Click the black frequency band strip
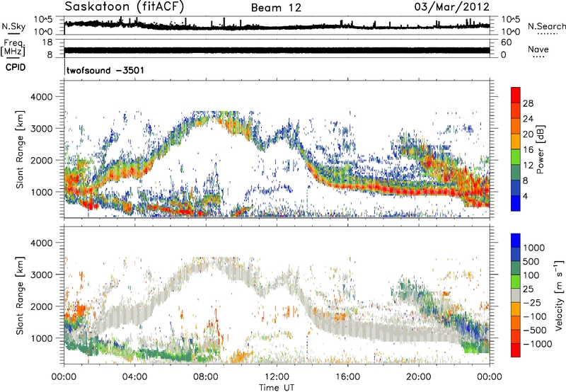The width and height of the screenshot is (566, 392). click(277, 50)
